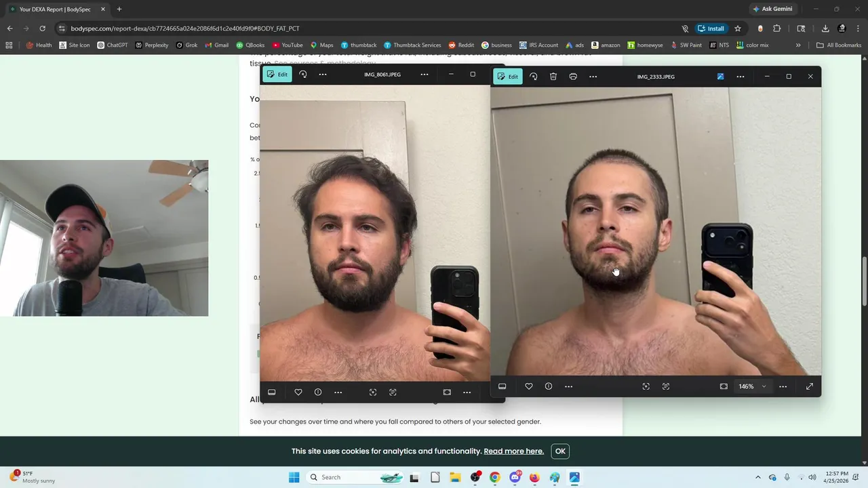Open the ellipsis right of IMG_2333.JPEG title
The image size is (868, 488).
point(741,77)
